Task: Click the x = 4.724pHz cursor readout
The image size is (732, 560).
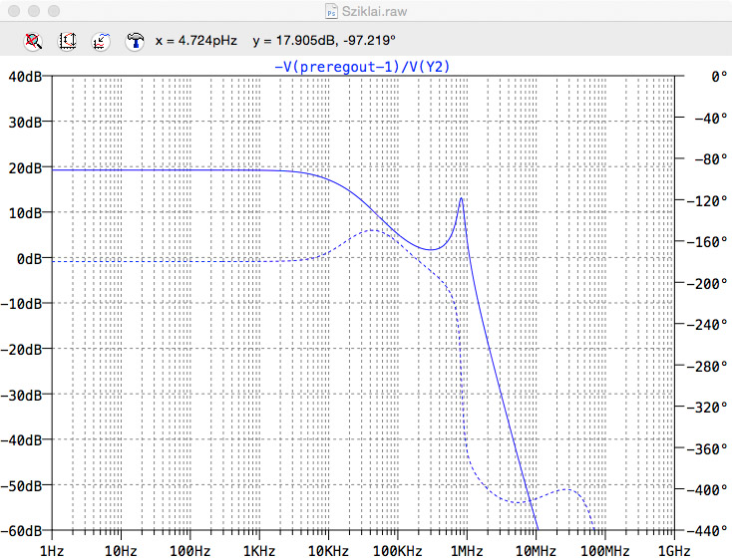Action: (x=196, y=41)
